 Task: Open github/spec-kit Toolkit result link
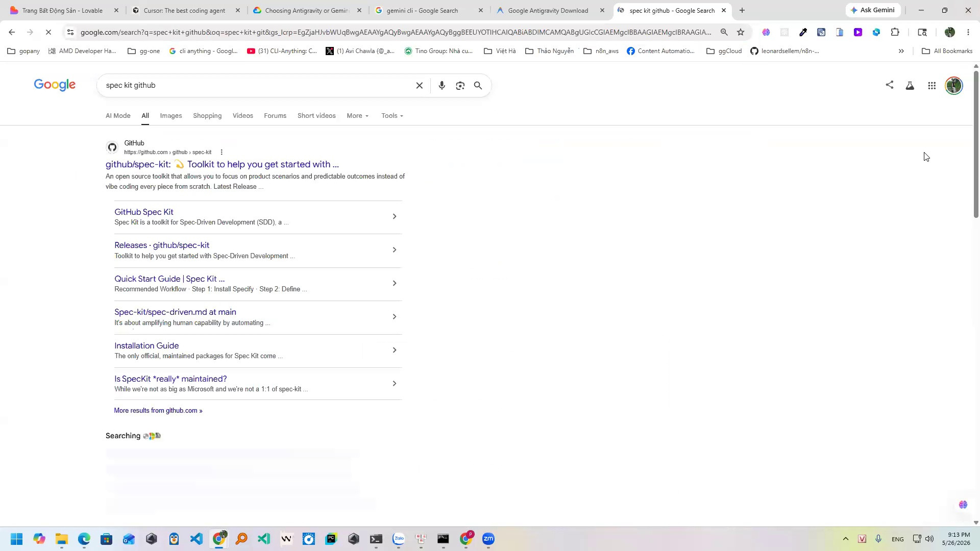click(x=222, y=164)
